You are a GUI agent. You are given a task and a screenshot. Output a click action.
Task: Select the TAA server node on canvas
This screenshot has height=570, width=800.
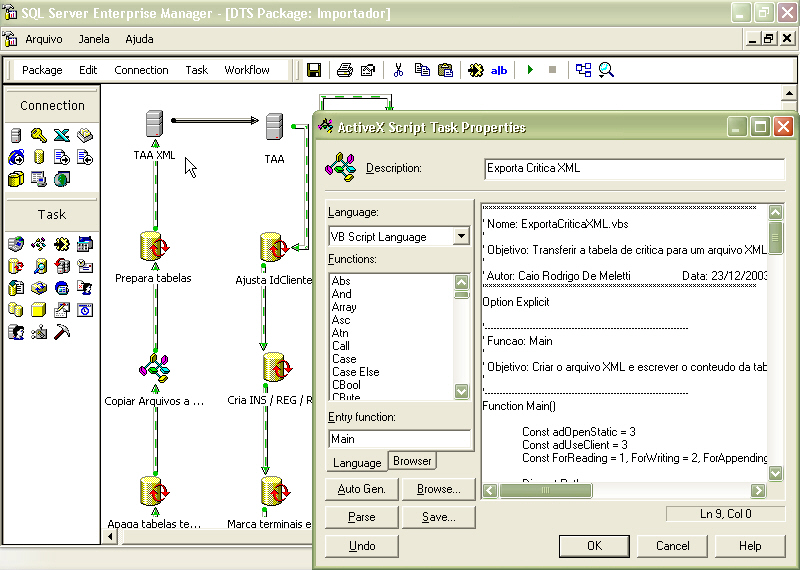274,127
